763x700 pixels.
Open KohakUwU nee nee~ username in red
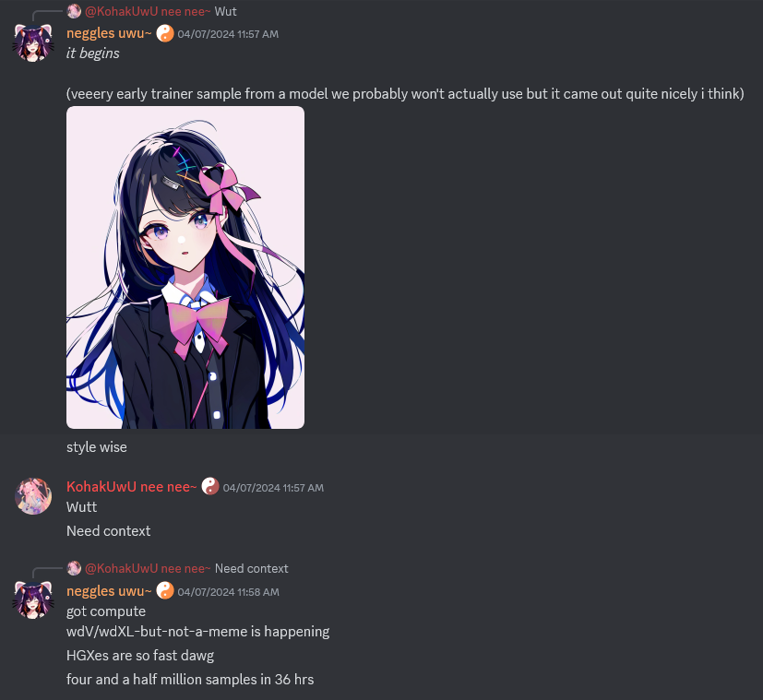tap(131, 487)
